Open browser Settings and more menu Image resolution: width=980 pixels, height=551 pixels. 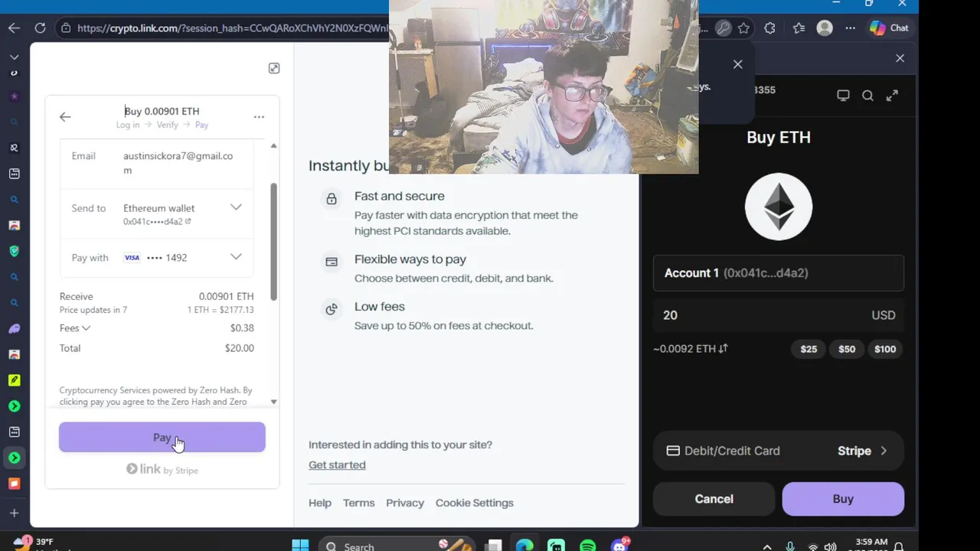click(851, 28)
